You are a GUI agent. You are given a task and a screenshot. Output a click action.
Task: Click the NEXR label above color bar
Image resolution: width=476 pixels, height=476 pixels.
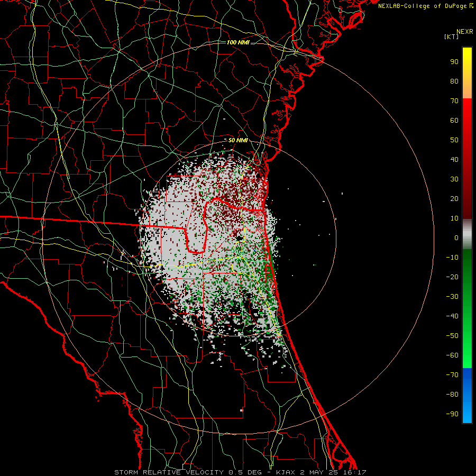pos(465,32)
